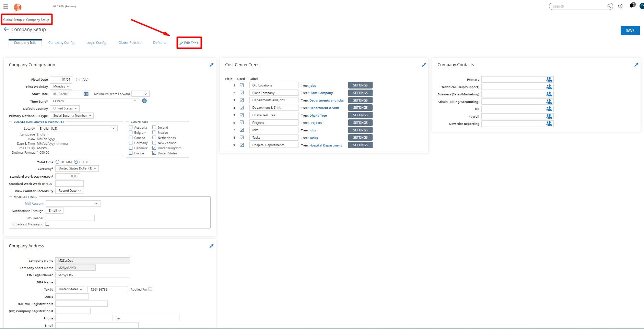
Task: Click the expand arrow on Cost Center Trees panel
Action: (x=424, y=65)
